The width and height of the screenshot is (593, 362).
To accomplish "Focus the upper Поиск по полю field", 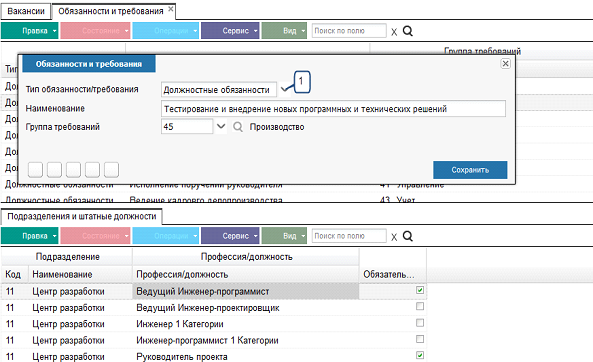I will [x=349, y=31].
